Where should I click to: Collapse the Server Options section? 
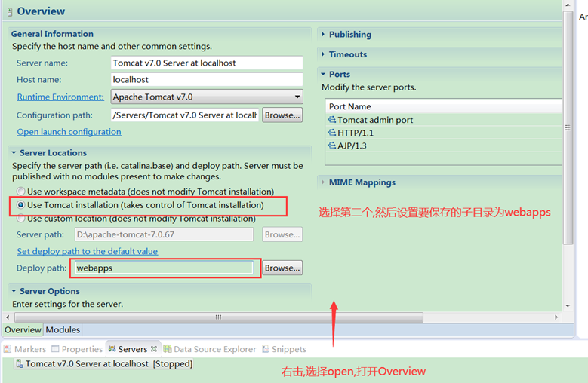(14, 291)
